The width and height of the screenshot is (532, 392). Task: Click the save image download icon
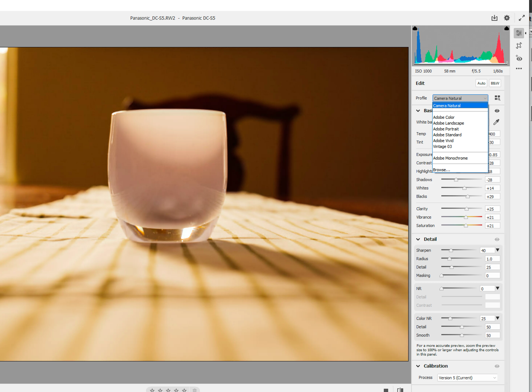pyautogui.click(x=494, y=18)
